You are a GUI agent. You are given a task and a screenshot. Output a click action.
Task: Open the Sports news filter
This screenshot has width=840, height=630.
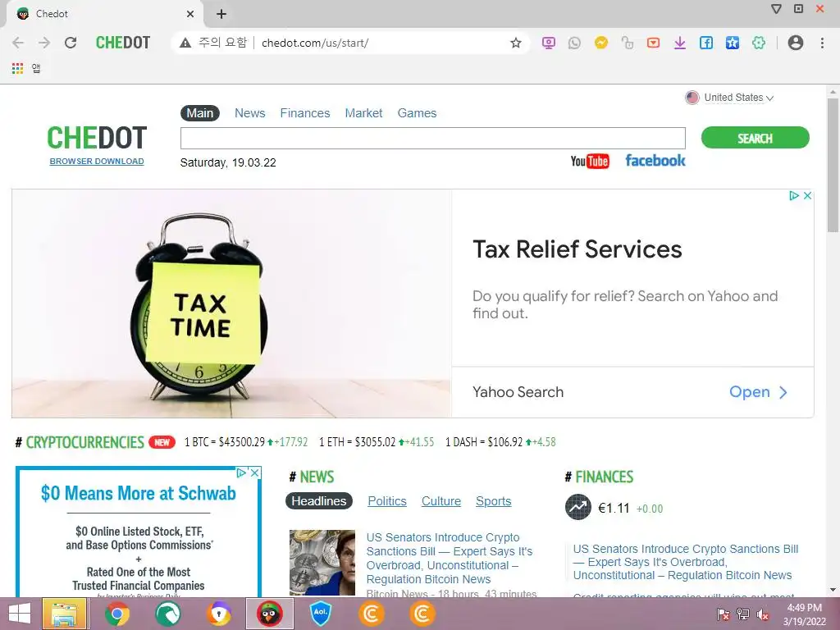click(493, 501)
